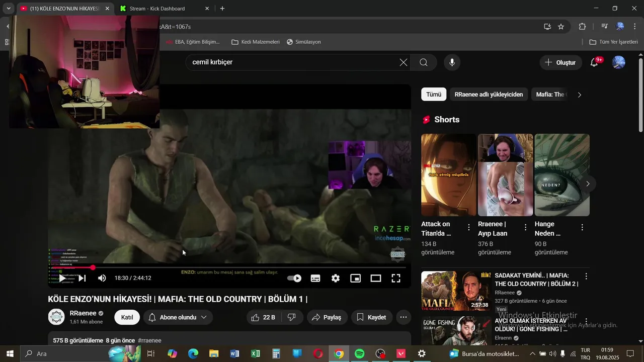Open Attack on Titan'da short thumbnail
The width and height of the screenshot is (644, 362).
point(449,175)
